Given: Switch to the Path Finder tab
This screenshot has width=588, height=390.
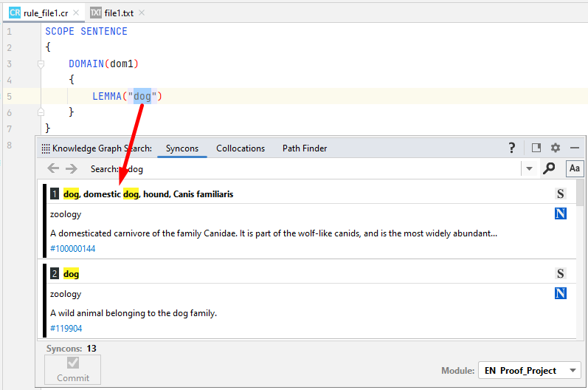Looking at the screenshot, I should 305,148.
